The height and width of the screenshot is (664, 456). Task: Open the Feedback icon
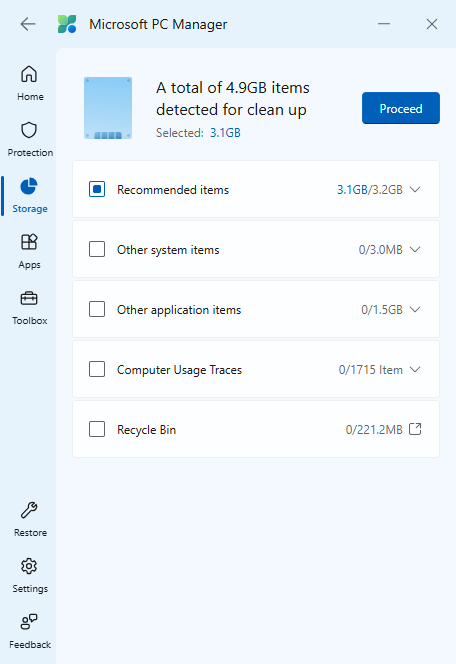29,622
